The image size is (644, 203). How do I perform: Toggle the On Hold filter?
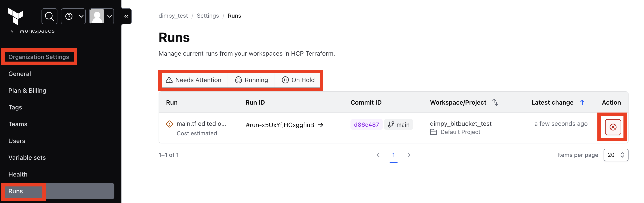pos(298,80)
